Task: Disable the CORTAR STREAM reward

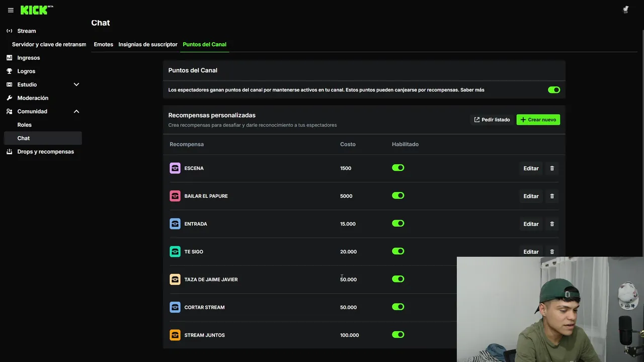Action: [398, 307]
